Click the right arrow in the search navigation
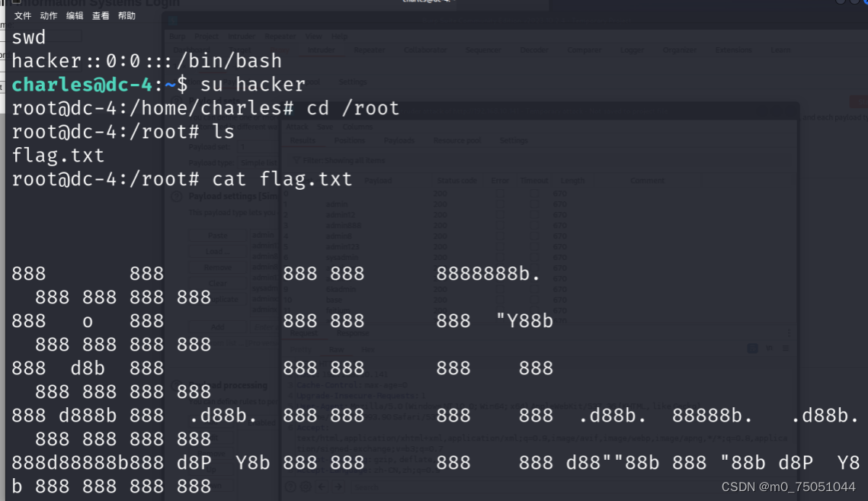868x501 pixels. coord(338,487)
